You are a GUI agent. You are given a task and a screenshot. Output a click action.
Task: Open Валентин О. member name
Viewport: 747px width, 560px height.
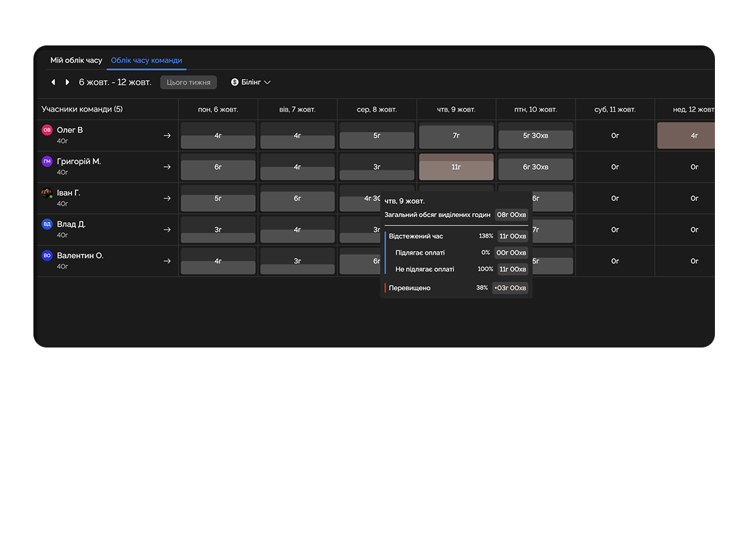pyautogui.click(x=80, y=255)
